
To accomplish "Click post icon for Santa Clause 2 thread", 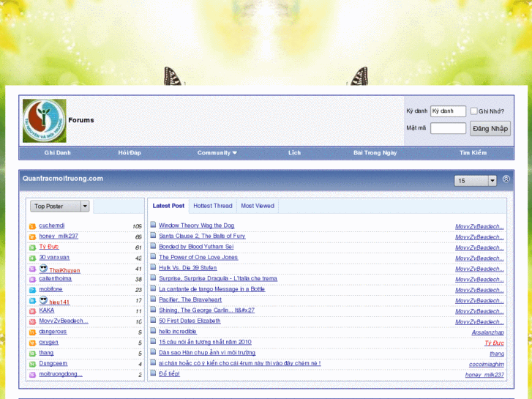I will [154, 235].
